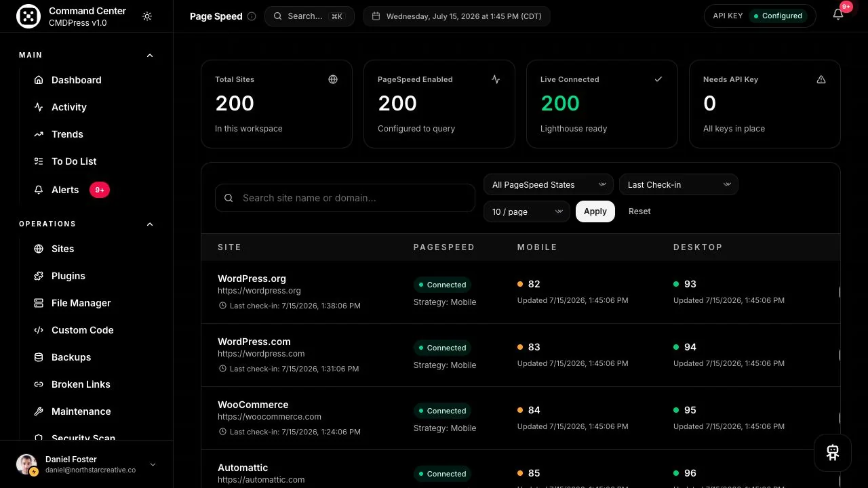Click mobile score 84 for WooCommerce
The image size is (868, 488).
(x=534, y=410)
